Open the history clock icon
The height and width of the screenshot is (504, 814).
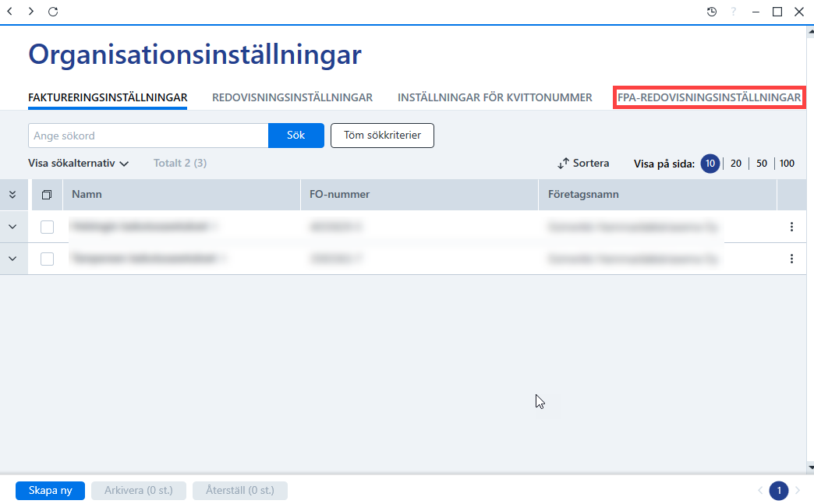pyautogui.click(x=712, y=12)
